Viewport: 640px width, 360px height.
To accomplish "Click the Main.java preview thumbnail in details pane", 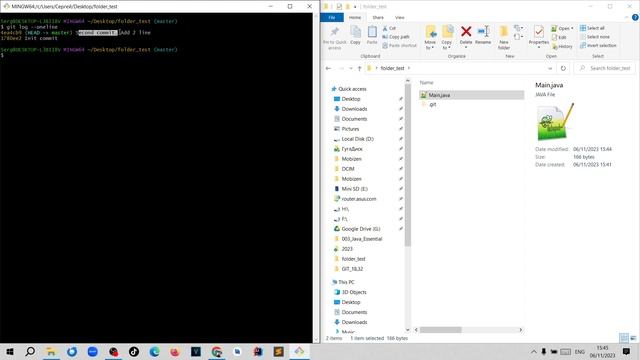I will pos(555,121).
